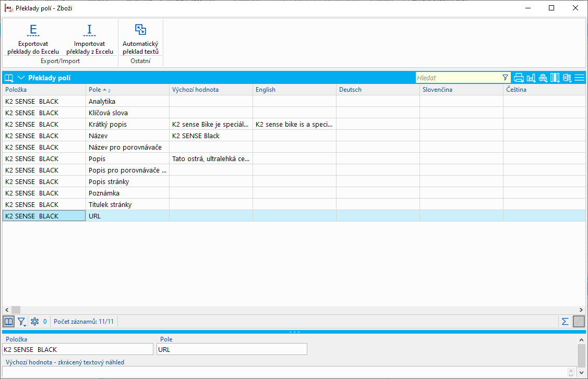The width and height of the screenshot is (588, 379).
Task: Select Název pro porovnávače row
Action: (294, 148)
